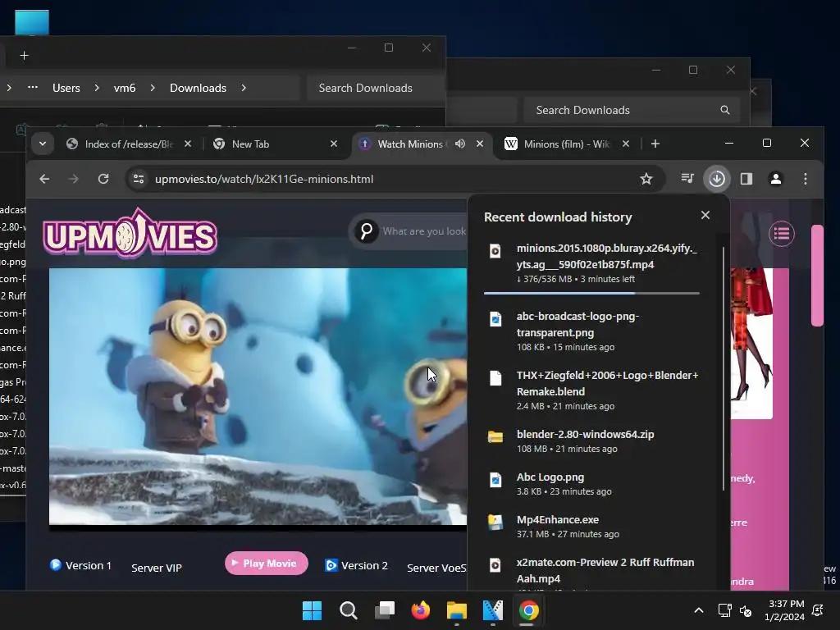Close the Recent download history popup
The height and width of the screenshot is (630, 840).
click(x=705, y=215)
